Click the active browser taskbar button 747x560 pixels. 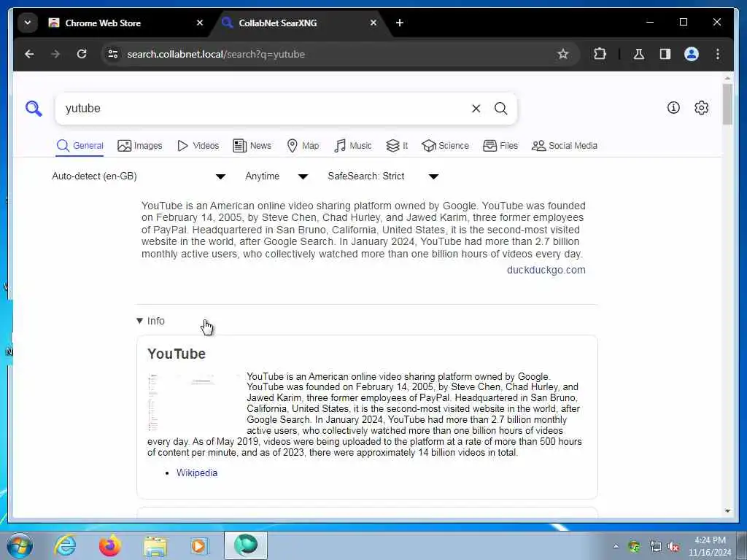pos(246,545)
